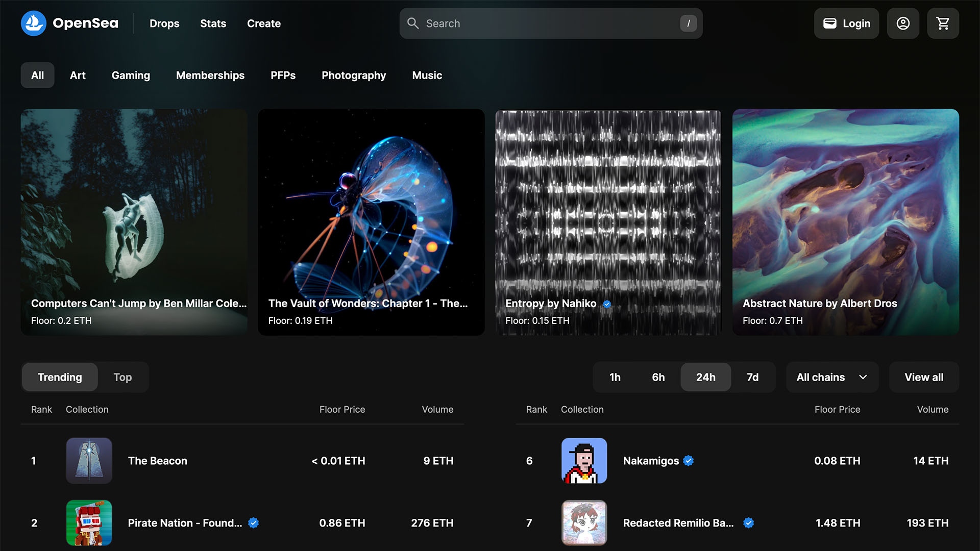Viewport: 980px width, 551px height.
Task: Click the search magnifier icon
Action: [x=413, y=23]
